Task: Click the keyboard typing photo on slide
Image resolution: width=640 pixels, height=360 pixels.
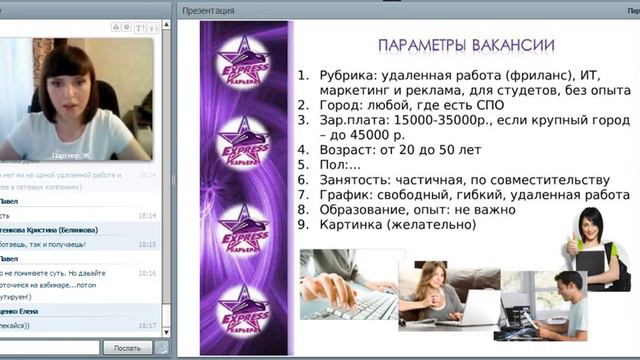Action: click(x=349, y=284)
